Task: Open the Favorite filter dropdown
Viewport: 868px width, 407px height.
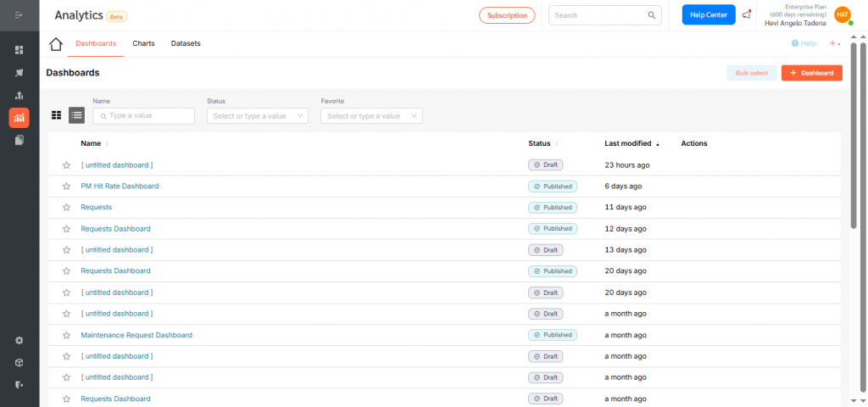Action: coord(371,116)
